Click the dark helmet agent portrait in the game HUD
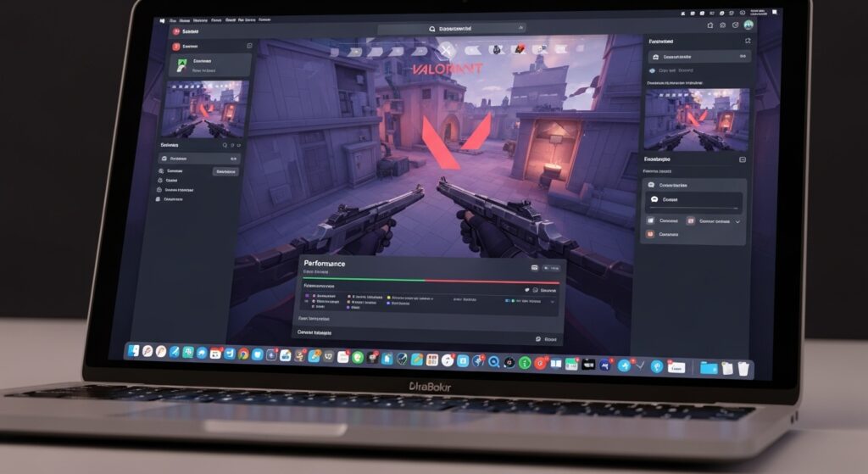Viewport: 868px width, 474px height. click(497, 50)
